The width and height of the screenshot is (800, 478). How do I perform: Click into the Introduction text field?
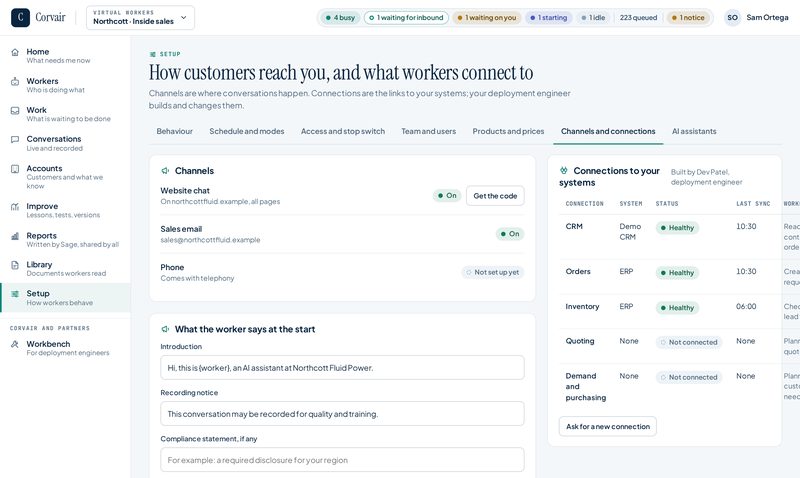click(x=342, y=368)
